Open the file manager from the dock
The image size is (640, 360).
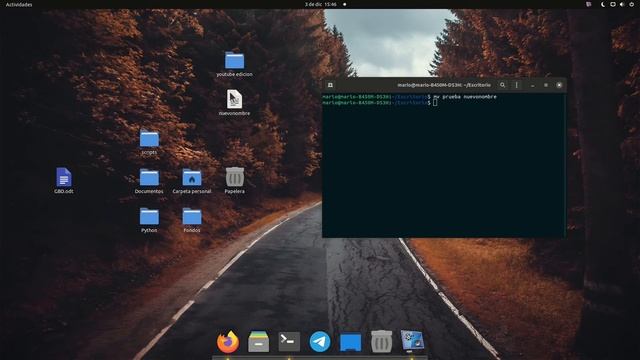coord(259,342)
